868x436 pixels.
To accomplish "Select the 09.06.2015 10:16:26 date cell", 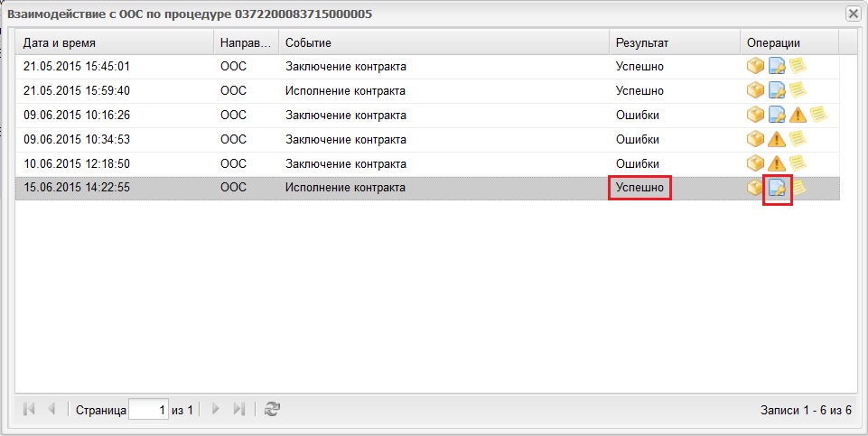I will tap(77, 115).
